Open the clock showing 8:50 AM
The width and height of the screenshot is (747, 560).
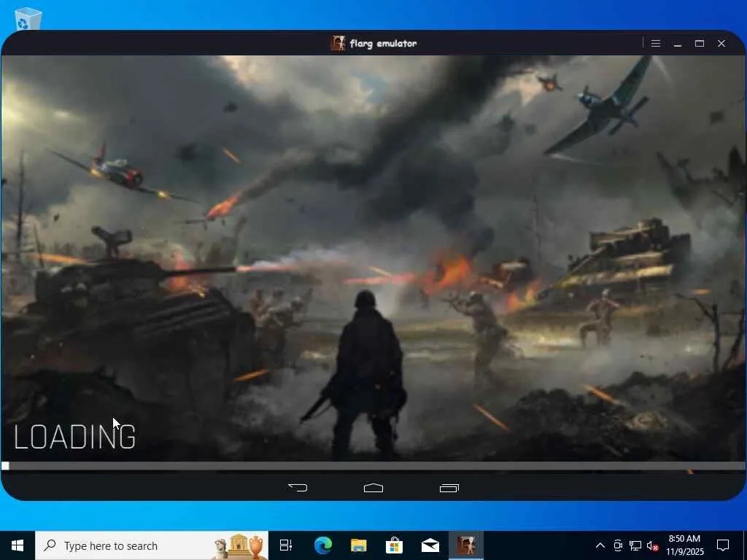[684, 545]
